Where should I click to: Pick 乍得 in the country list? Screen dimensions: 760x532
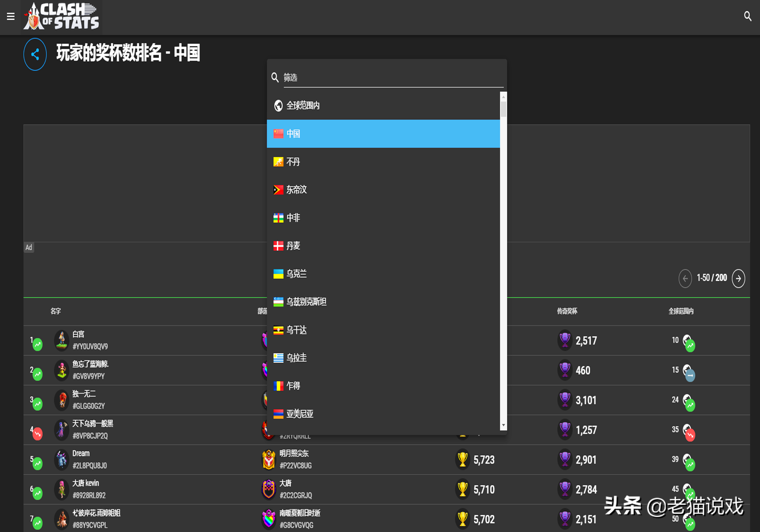pos(383,386)
